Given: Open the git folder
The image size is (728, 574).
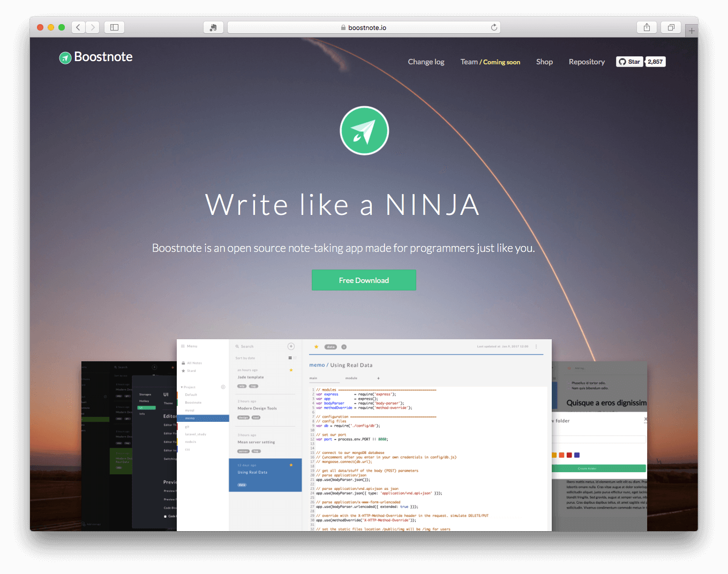Looking at the screenshot, I should click(x=187, y=427).
